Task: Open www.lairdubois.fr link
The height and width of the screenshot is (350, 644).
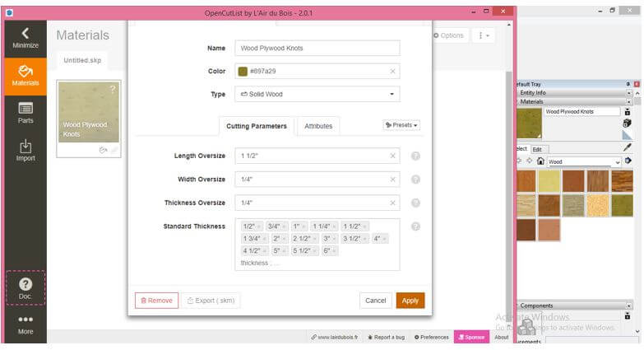Action: [x=334, y=338]
